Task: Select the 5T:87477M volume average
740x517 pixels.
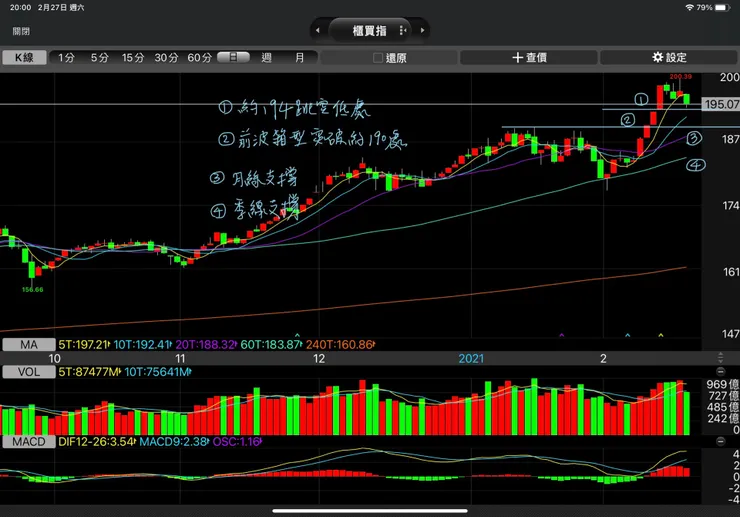Action: (90, 372)
